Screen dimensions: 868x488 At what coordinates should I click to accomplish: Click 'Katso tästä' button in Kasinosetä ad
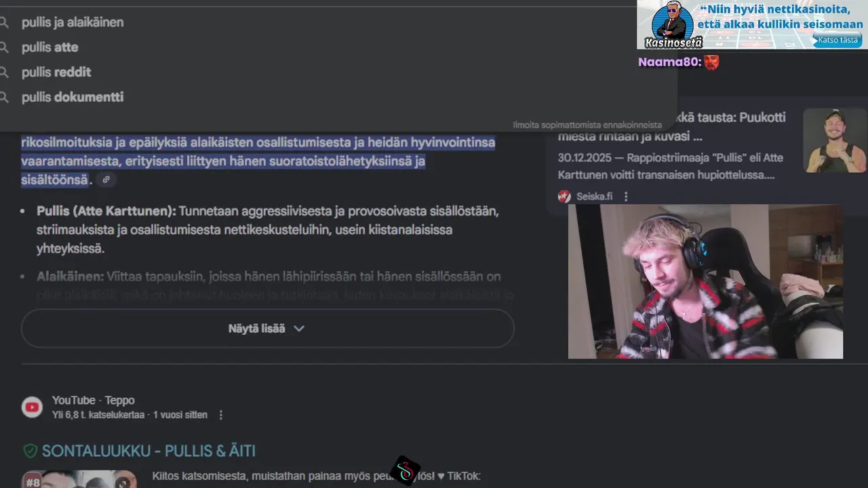click(837, 40)
